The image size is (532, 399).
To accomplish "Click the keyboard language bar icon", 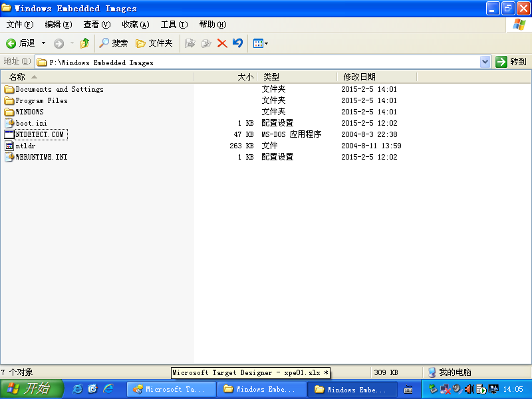I will pos(408,390).
